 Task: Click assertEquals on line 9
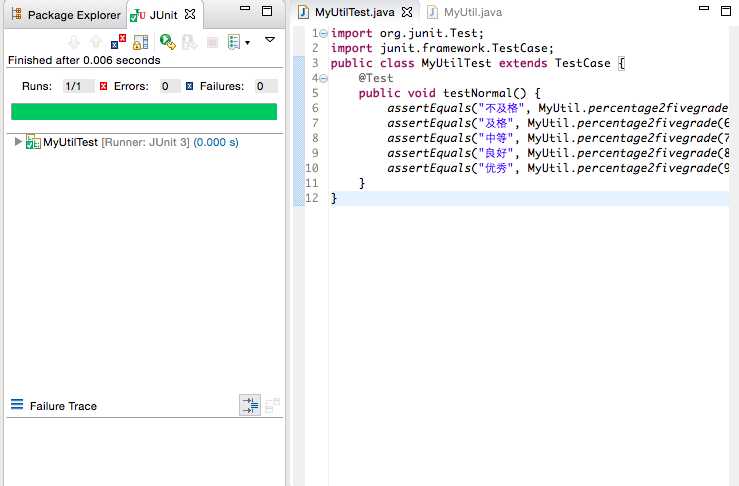429,153
